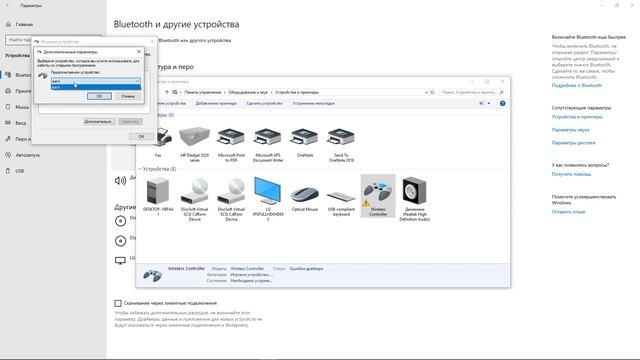The width and height of the screenshot is (640, 360).
Task: Confirm with OK in Дополнительные параметры dialog
Action: coord(99,96)
